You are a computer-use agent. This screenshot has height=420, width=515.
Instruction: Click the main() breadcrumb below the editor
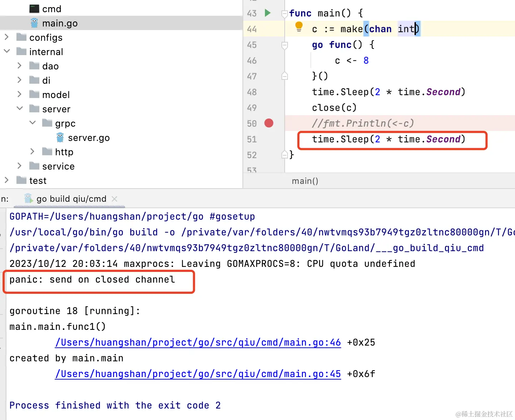[305, 181]
